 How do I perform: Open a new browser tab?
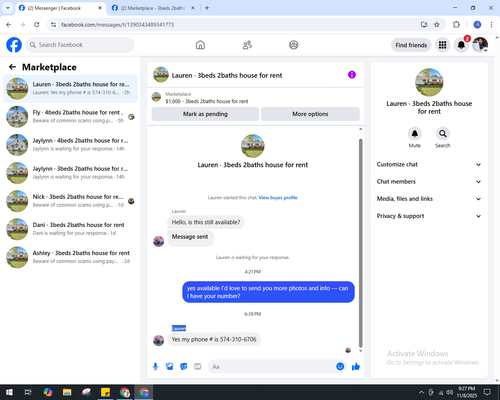(x=207, y=8)
